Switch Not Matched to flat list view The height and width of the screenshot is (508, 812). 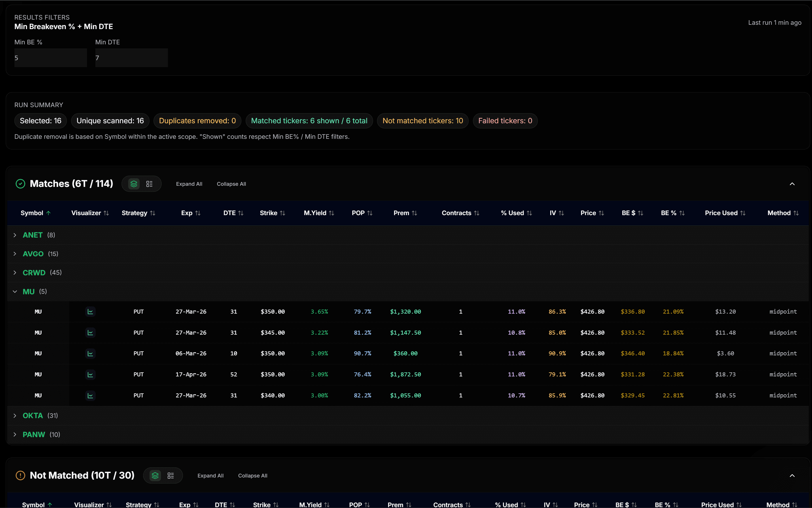(171, 475)
